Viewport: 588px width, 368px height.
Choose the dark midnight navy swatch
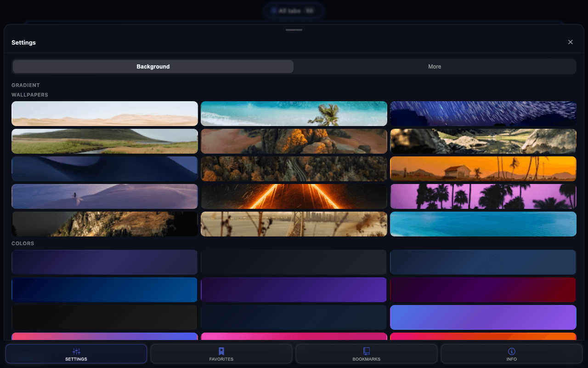coord(294,317)
